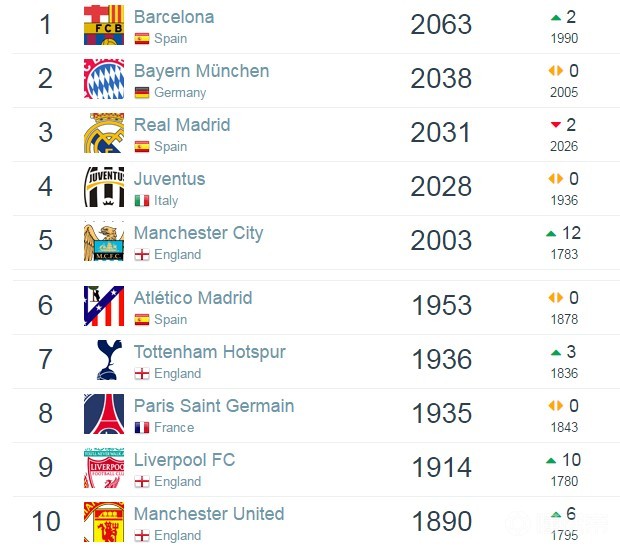Click the Barcelona club crest
Image resolution: width=620 pixels, height=546 pixels.
[104, 25]
